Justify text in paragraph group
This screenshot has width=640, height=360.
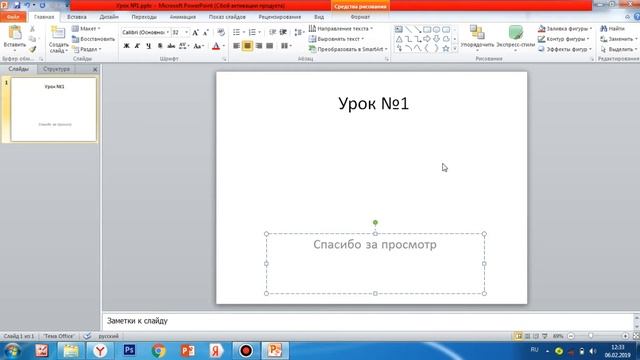[269, 46]
